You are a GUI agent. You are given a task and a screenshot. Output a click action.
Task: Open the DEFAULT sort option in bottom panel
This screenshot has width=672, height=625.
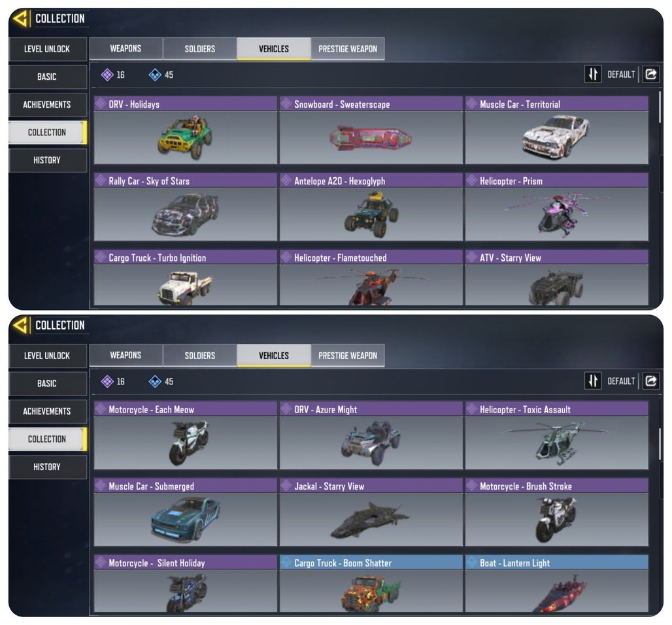pyautogui.click(x=621, y=381)
